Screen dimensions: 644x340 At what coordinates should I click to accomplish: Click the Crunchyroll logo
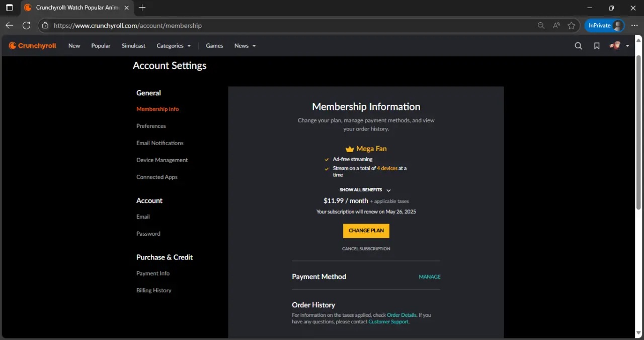[x=33, y=46]
